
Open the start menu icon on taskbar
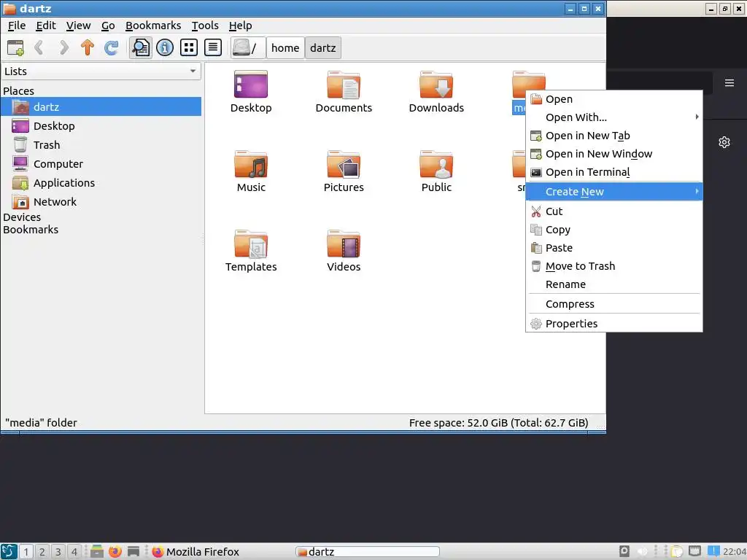(x=9, y=551)
